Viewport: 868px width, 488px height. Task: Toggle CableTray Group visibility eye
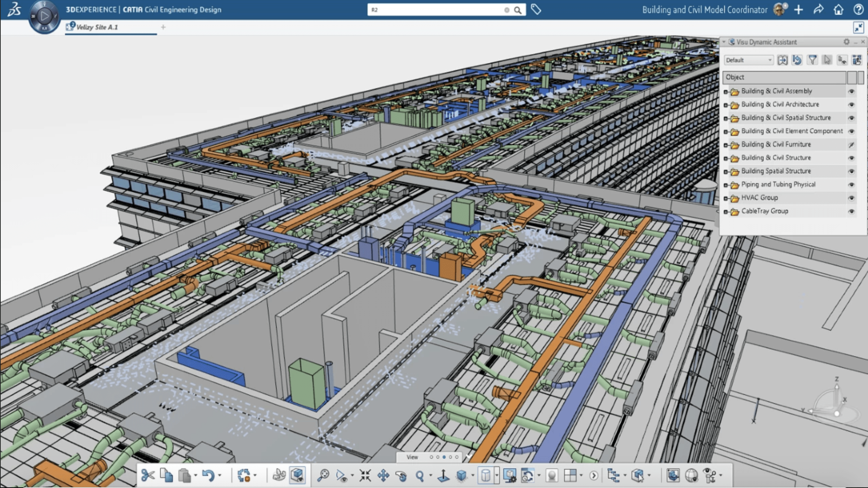(851, 211)
